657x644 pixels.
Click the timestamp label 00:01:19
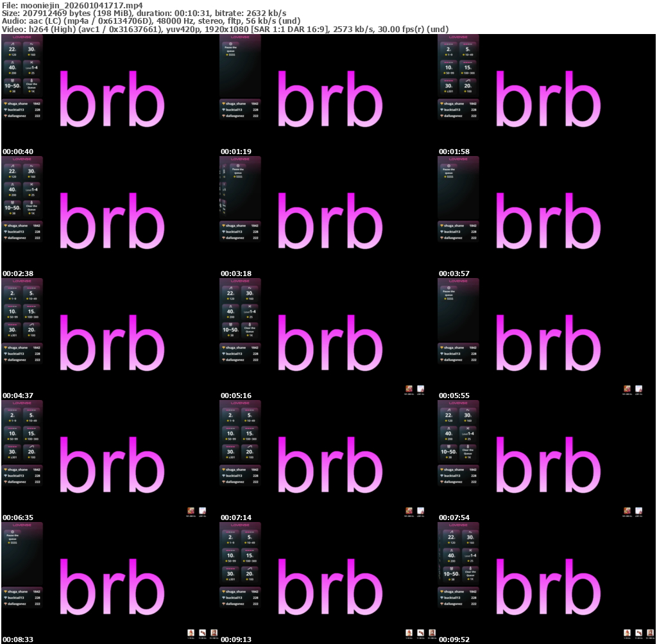coord(236,152)
